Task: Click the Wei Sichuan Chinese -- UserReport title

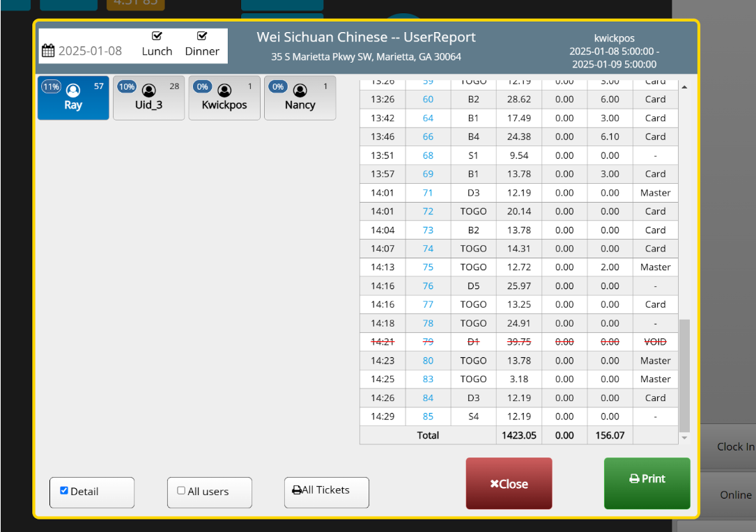Action: [366, 37]
